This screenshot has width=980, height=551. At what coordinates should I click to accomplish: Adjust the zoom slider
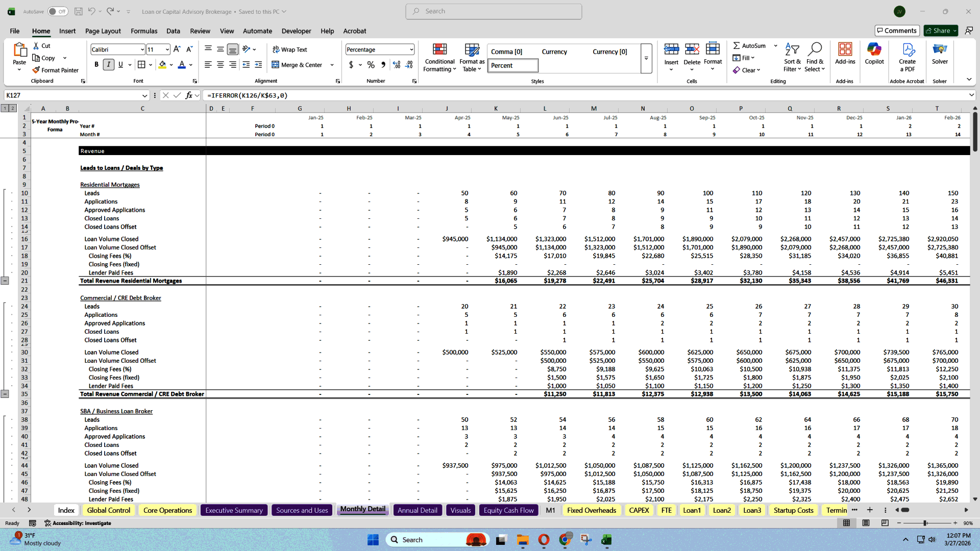pyautogui.click(x=925, y=523)
